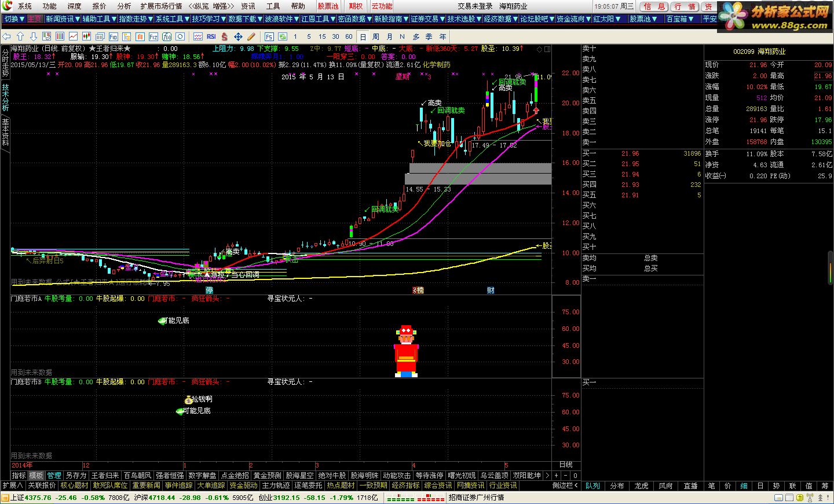The image size is (834, 504).
Task: Open the colored quote grid icon
Action: 60,36
